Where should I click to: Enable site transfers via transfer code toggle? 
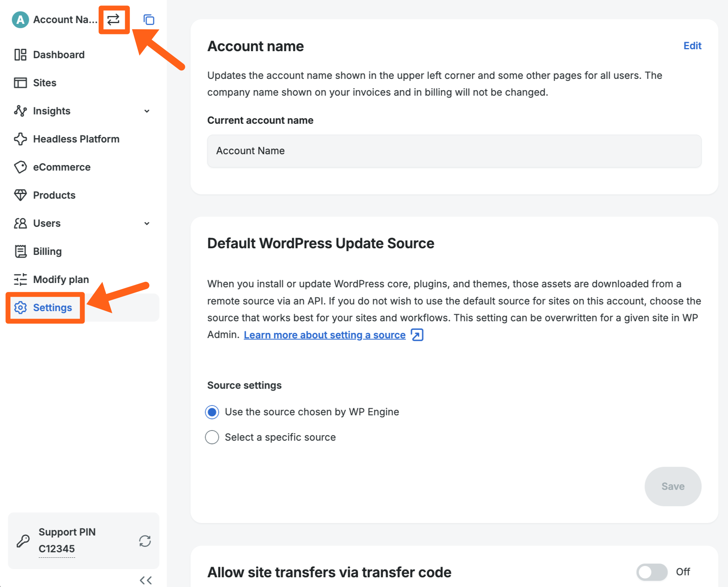point(652,572)
